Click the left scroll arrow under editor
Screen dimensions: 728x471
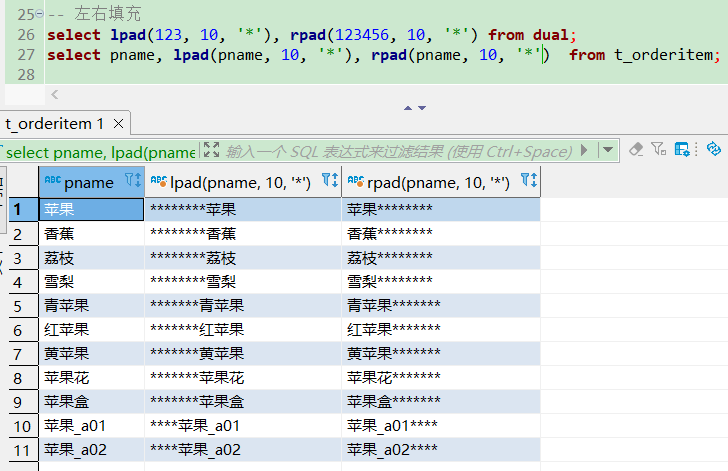pyautogui.click(x=54, y=95)
